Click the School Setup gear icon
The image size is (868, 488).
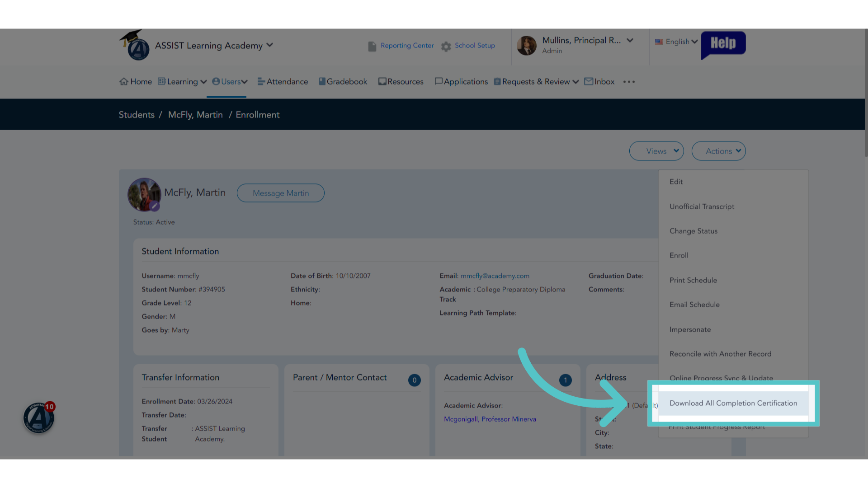[446, 47]
